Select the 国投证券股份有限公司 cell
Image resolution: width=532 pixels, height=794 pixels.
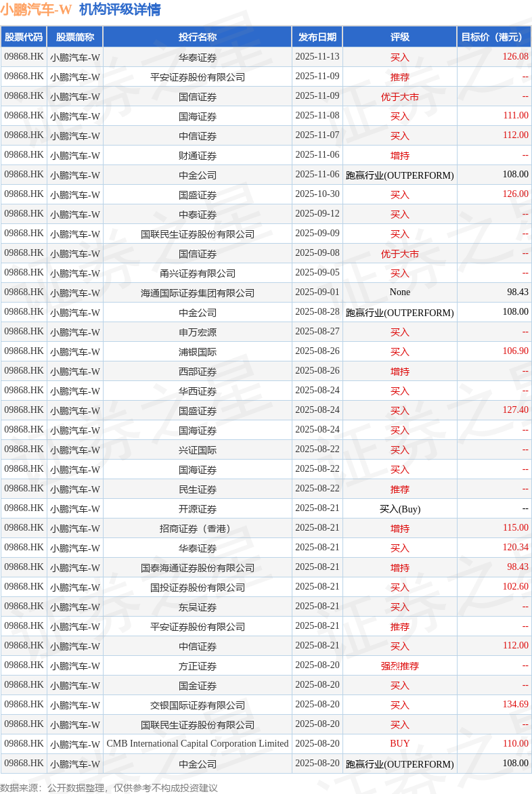pyautogui.click(x=198, y=587)
